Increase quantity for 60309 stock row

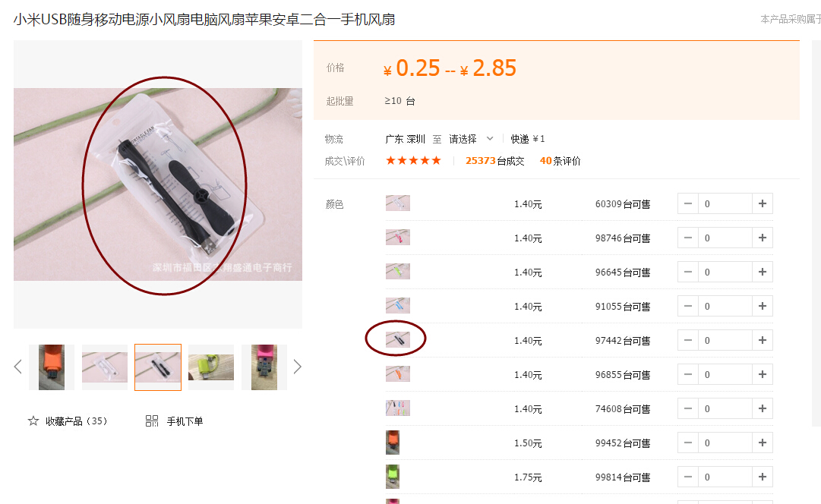coord(763,203)
